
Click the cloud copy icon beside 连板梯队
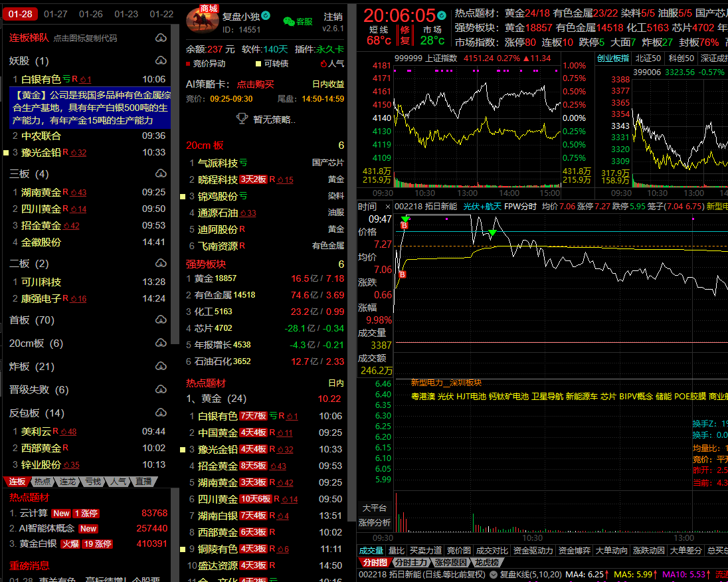[x=161, y=38]
